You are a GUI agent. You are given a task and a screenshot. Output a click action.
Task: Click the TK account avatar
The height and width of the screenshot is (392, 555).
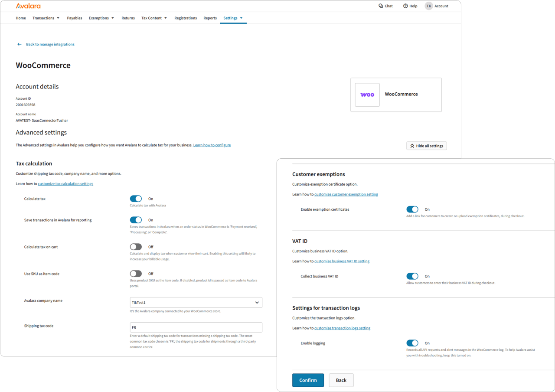428,6
